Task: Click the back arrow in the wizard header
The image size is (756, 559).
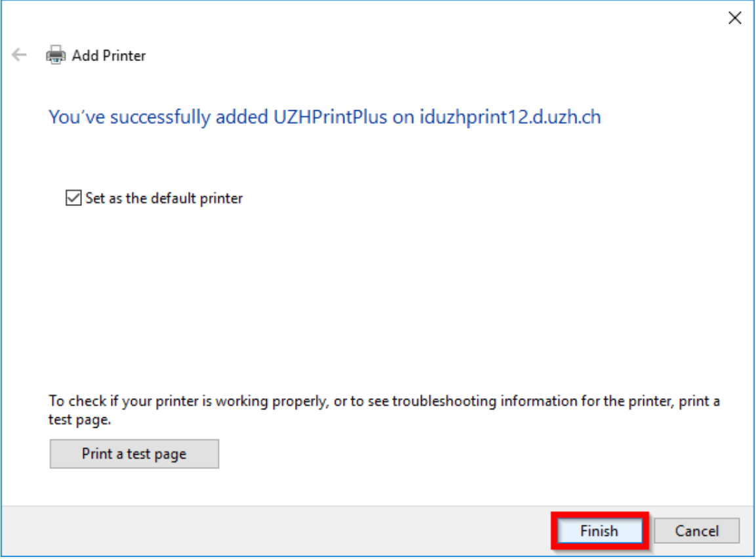Action: click(x=19, y=55)
